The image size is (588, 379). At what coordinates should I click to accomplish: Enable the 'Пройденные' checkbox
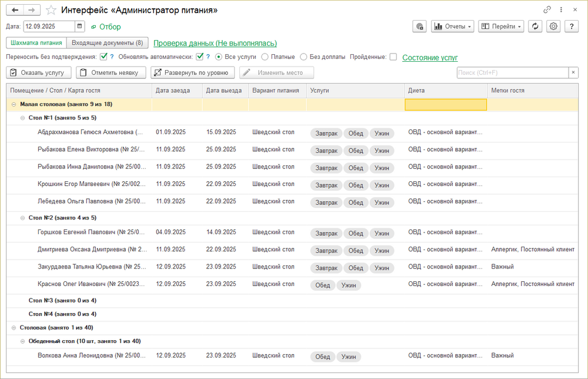click(x=393, y=57)
